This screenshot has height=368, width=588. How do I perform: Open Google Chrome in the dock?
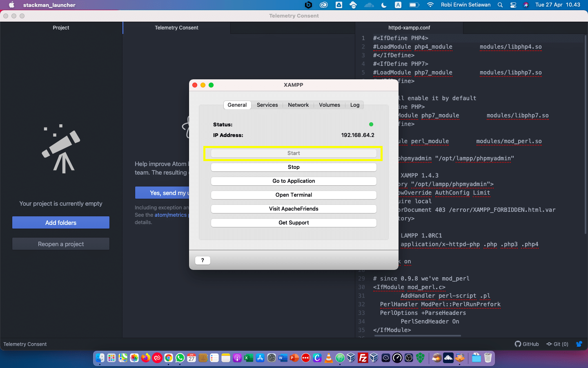pyautogui.click(x=169, y=358)
